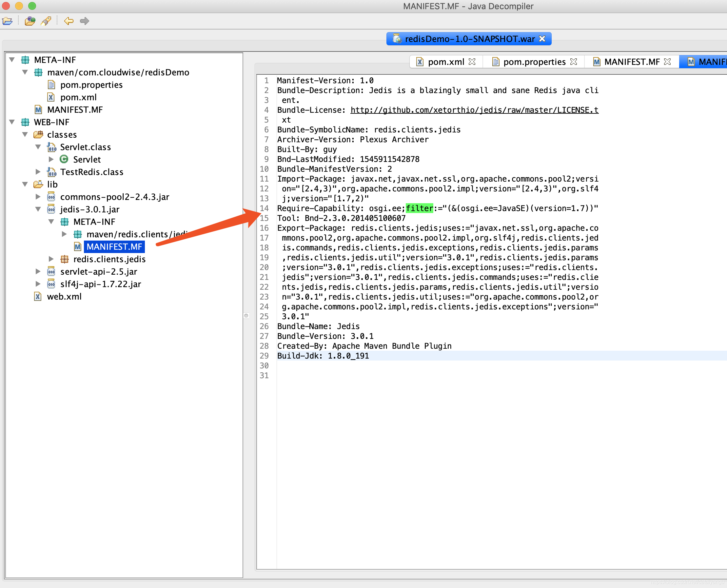727x588 pixels.
Task: Click the redis.clients.jedis package icon
Action: 64,259
